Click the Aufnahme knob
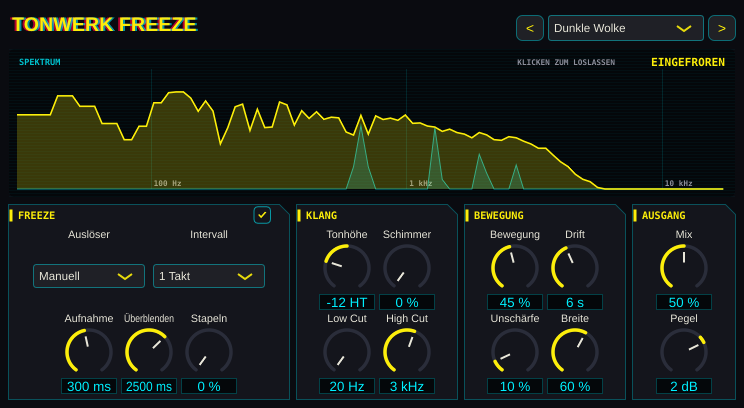The height and width of the screenshot is (408, 744). pyautogui.click(x=89, y=352)
